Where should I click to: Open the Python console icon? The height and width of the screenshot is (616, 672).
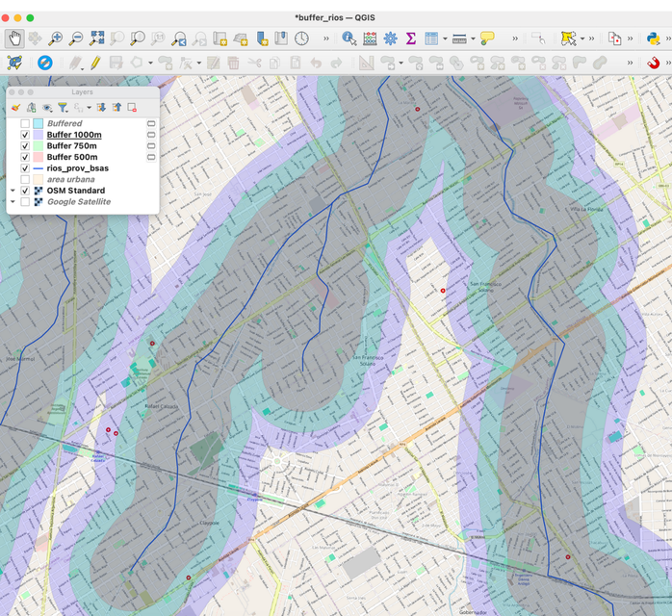click(653, 38)
